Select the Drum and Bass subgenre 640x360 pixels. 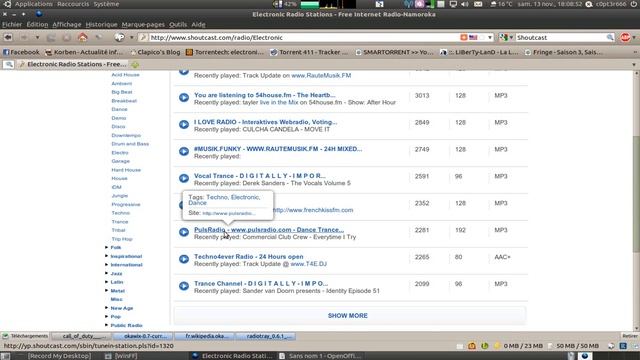click(130, 144)
